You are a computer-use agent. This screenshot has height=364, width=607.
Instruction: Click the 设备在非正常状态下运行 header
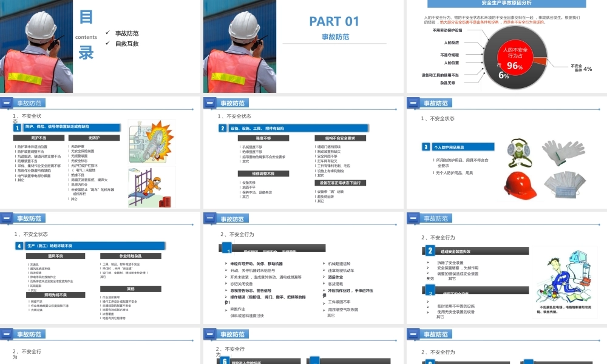[341, 183]
